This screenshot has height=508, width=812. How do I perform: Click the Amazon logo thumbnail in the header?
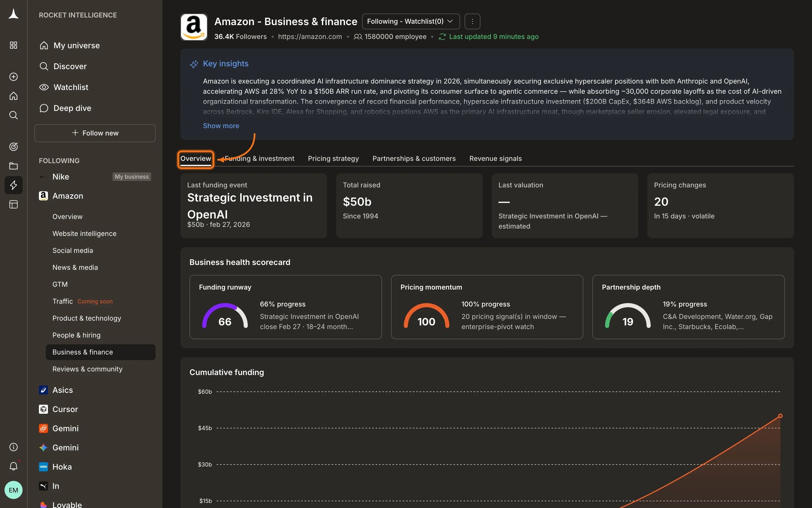(x=194, y=27)
